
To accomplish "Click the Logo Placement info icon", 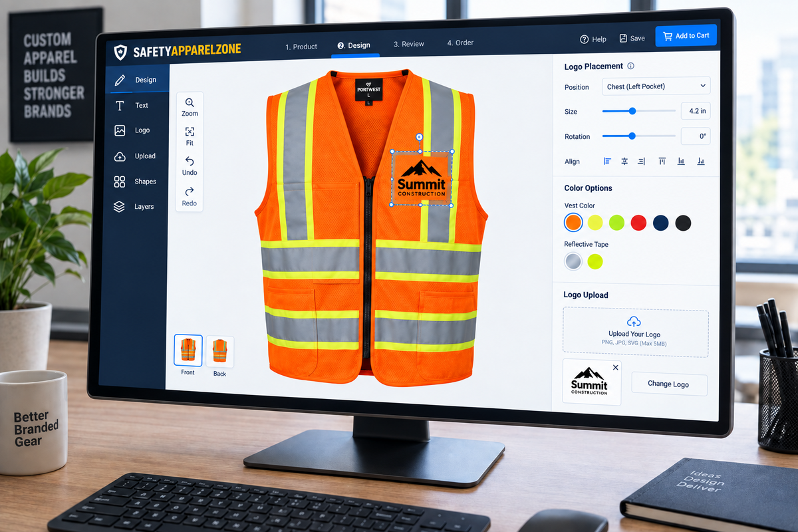I will click(630, 66).
